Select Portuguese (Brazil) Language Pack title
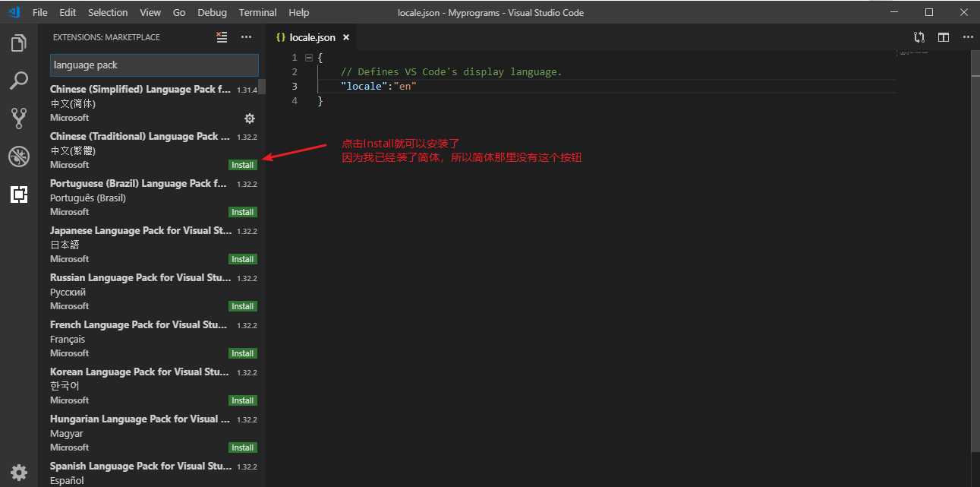Viewport: 980px width, 487px height. (139, 183)
